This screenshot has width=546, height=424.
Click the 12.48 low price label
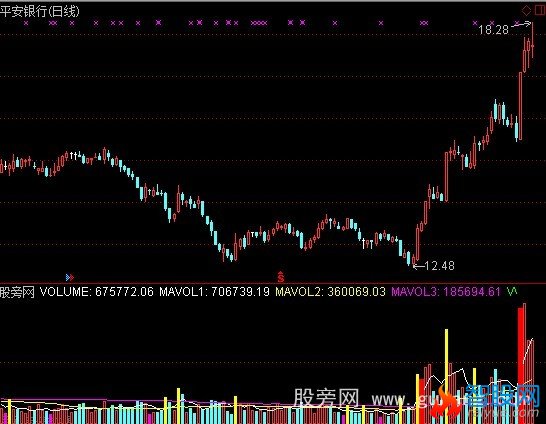(439, 266)
